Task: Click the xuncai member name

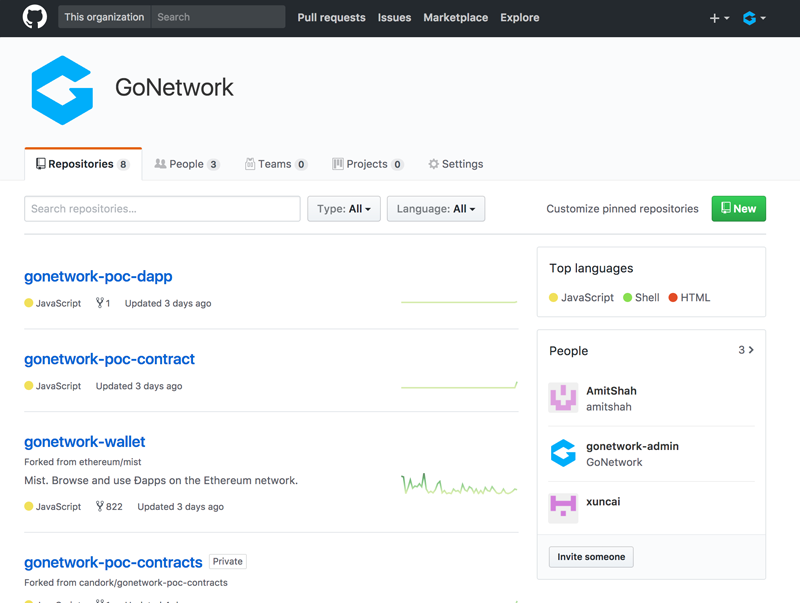Action: (603, 501)
